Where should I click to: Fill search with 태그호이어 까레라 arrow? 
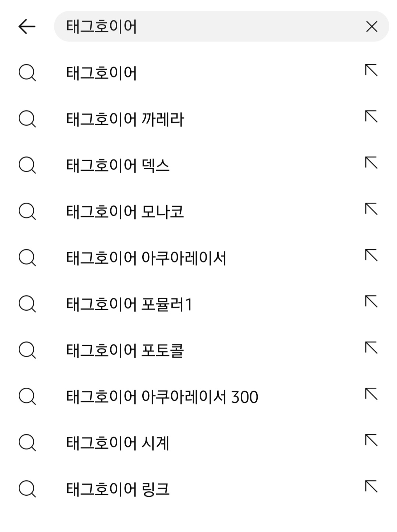click(371, 116)
